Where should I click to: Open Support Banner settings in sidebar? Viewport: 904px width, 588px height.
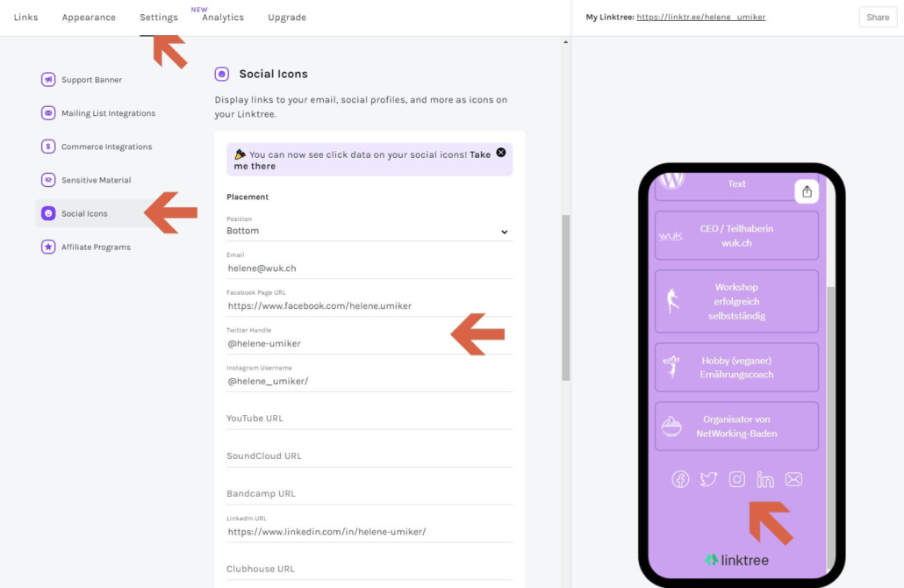pos(91,80)
